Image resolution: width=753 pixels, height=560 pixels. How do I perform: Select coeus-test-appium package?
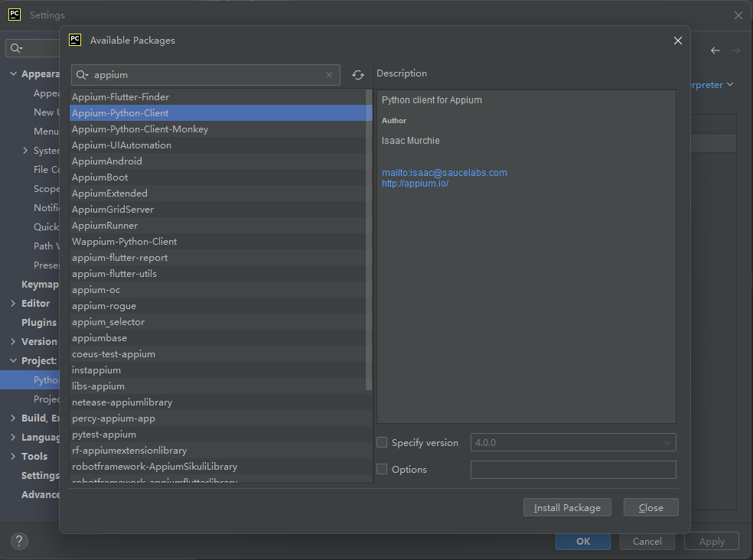tap(217, 354)
